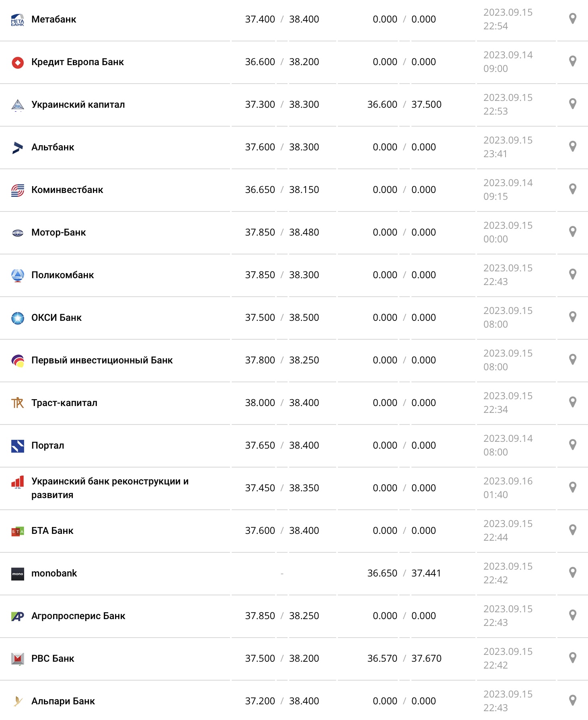Click the Альтбанк arrow logo
The height and width of the screenshot is (720, 588).
[x=16, y=147]
